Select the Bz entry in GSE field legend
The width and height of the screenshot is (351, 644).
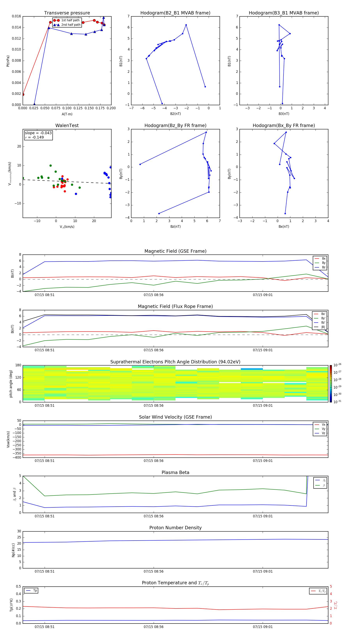(320, 267)
